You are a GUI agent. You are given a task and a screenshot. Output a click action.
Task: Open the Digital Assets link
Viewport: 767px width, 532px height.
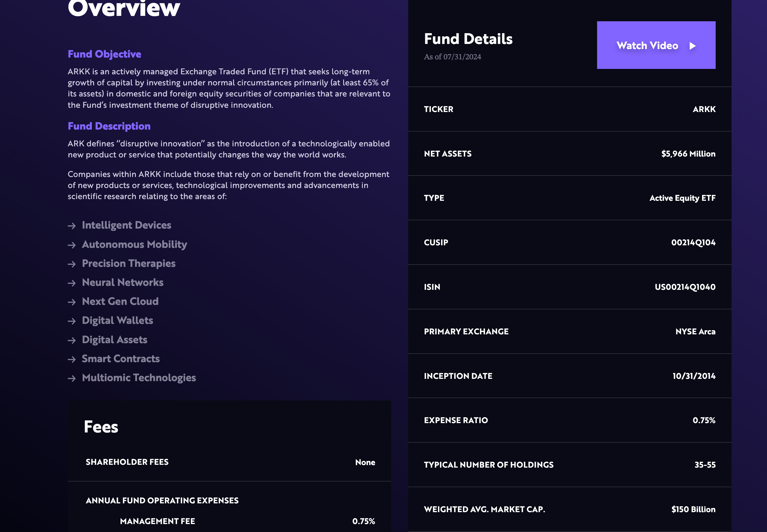coord(115,340)
